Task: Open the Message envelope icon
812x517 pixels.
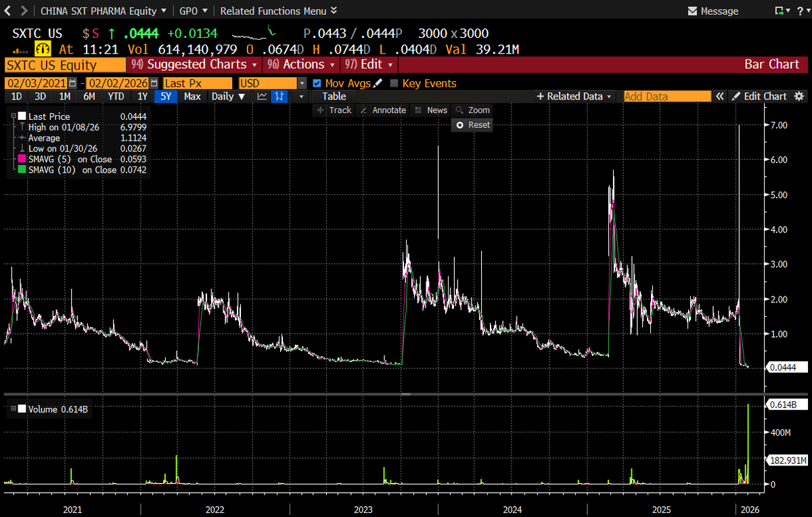Action: pos(692,11)
